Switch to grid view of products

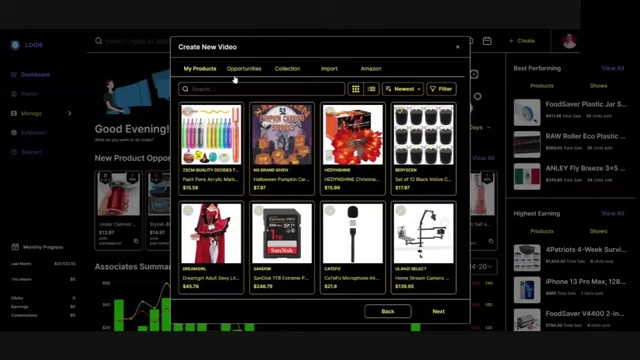pyautogui.click(x=356, y=89)
